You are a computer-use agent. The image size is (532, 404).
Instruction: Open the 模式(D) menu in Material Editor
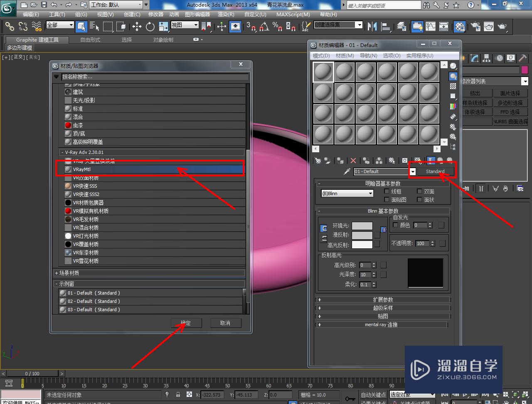point(321,55)
